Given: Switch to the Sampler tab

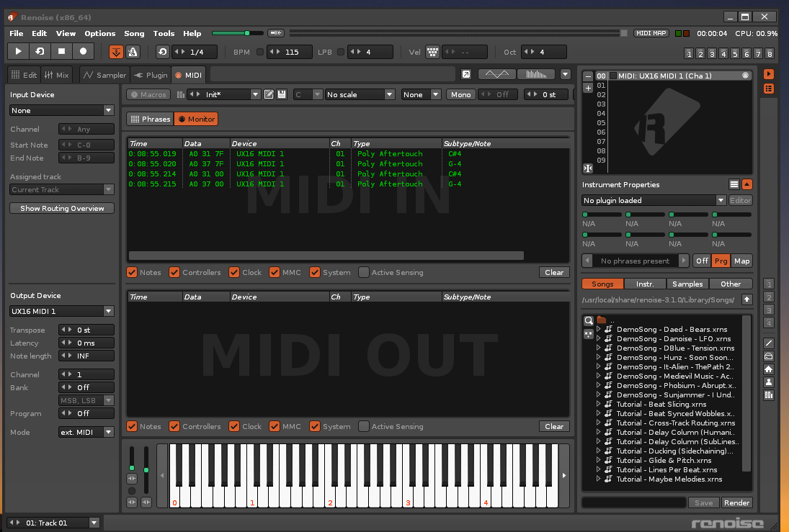Looking at the screenshot, I should click(105, 75).
